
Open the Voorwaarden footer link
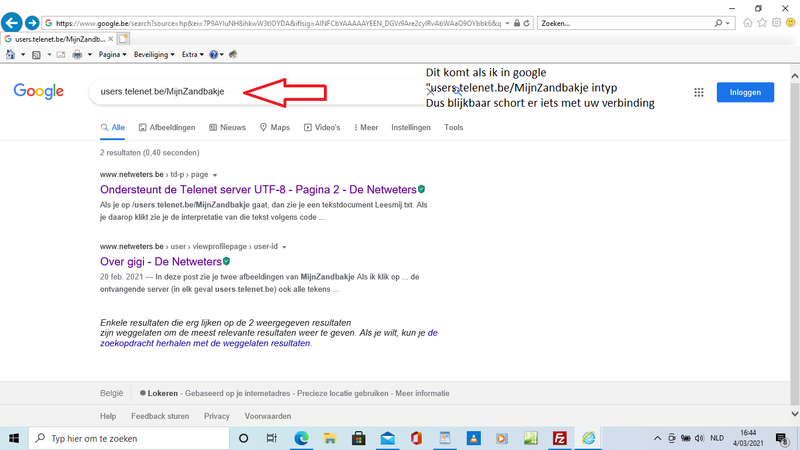(x=268, y=416)
